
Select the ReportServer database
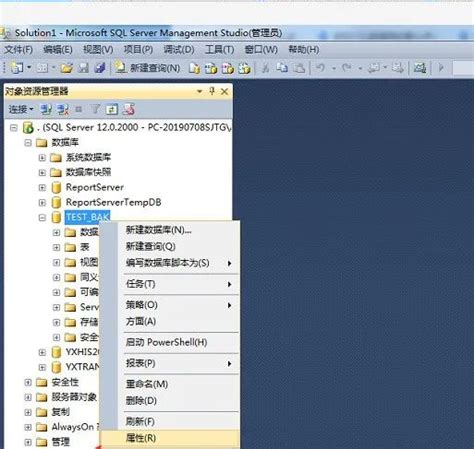tap(95, 187)
